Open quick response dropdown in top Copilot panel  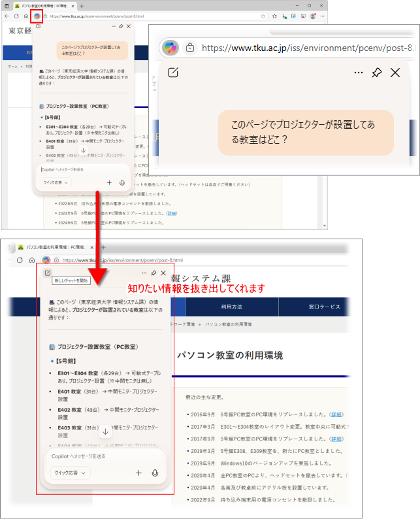(56, 182)
